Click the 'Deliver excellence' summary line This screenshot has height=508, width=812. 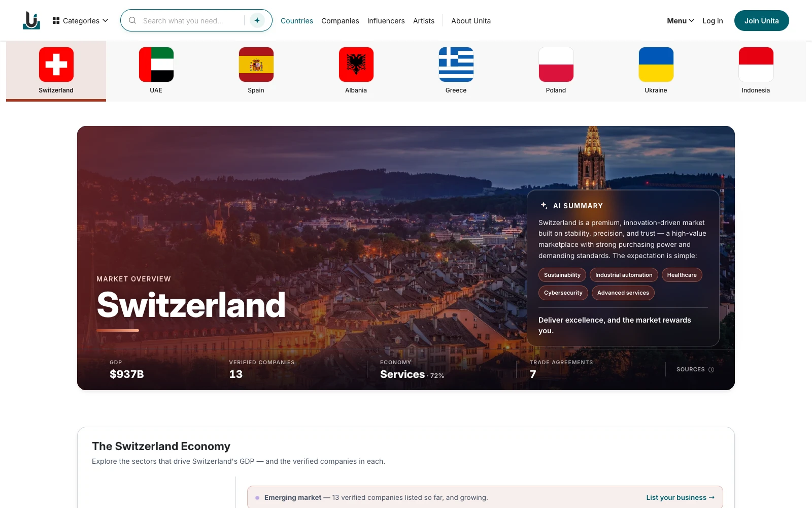615,325
